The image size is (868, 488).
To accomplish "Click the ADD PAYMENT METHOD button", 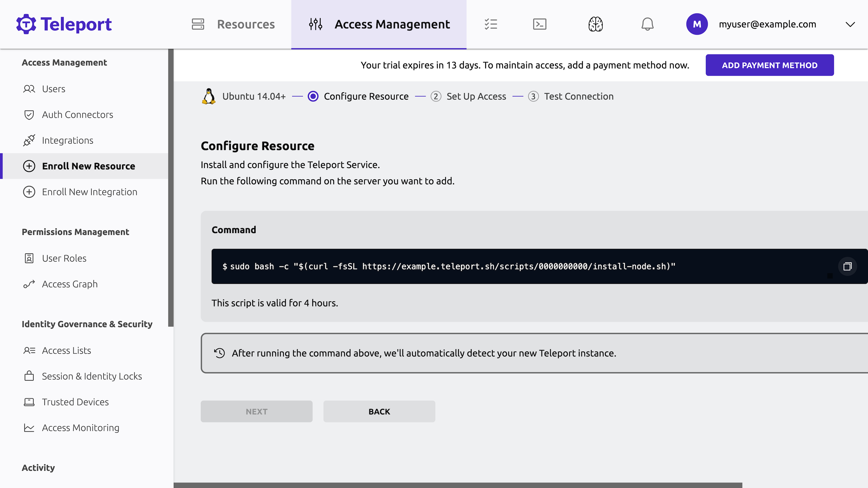I will click(x=770, y=65).
